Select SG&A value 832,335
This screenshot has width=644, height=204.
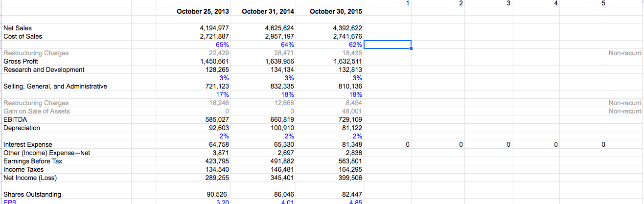coord(282,86)
